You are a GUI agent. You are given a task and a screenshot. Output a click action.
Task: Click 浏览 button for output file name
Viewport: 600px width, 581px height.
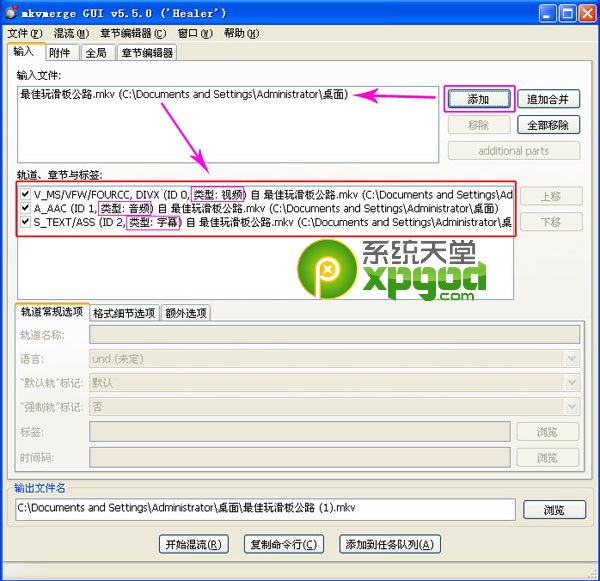click(554, 509)
